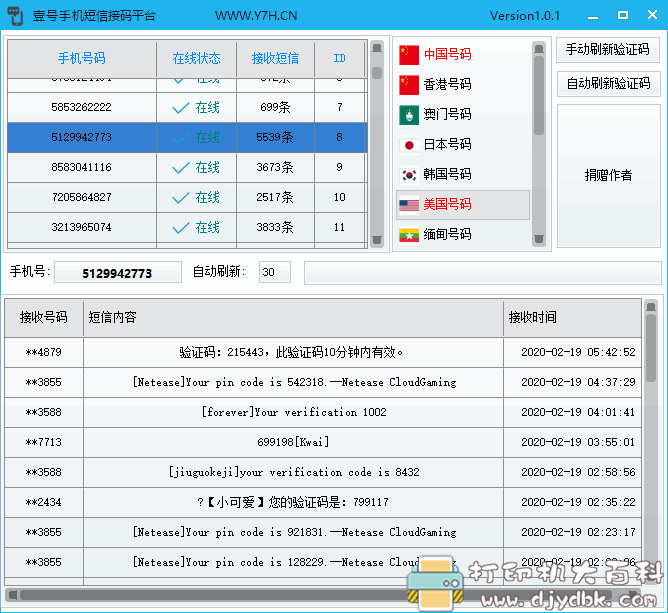The image size is (668, 613).
Task: Click country list scrollbar up arrow
Action: coord(539,49)
